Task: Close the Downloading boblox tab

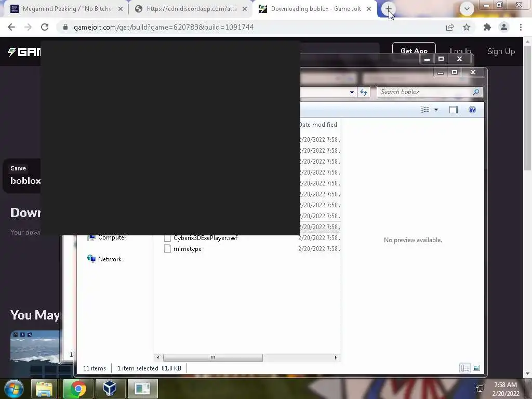Action: pos(369,9)
